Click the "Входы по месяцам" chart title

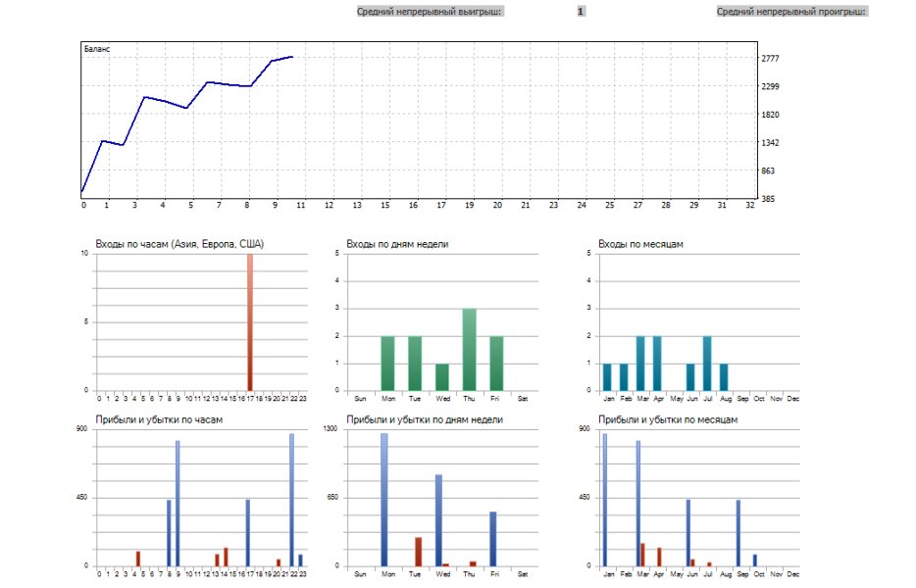pyautogui.click(x=640, y=244)
